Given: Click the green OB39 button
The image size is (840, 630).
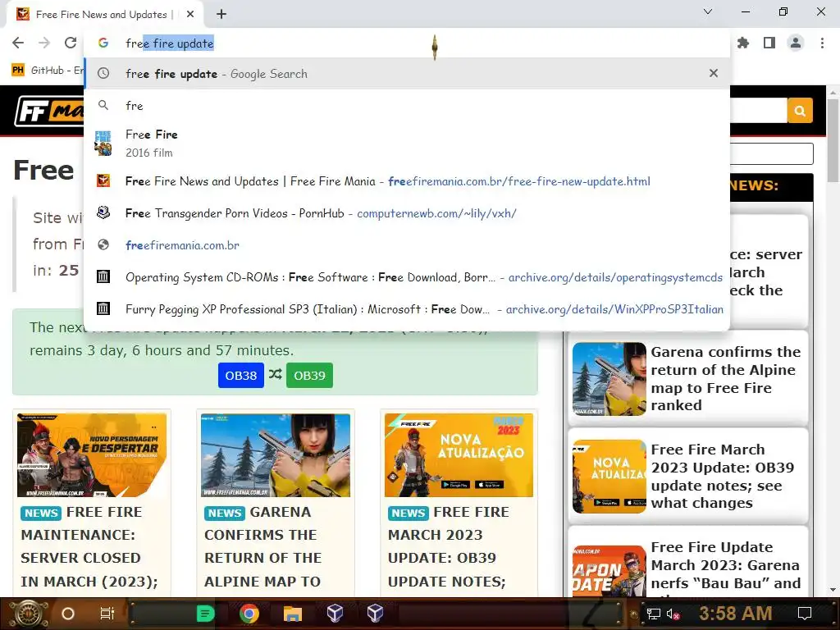Looking at the screenshot, I should 309,376.
